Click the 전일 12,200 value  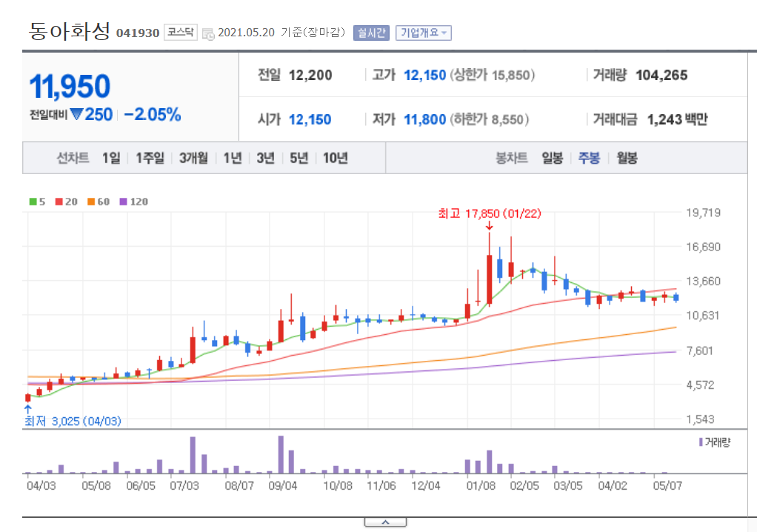(x=310, y=76)
